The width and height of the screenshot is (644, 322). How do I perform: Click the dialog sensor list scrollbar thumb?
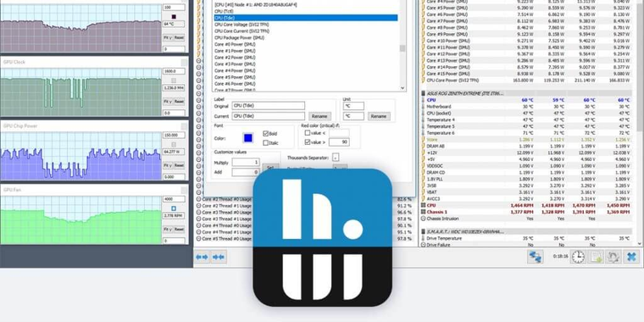[402, 48]
